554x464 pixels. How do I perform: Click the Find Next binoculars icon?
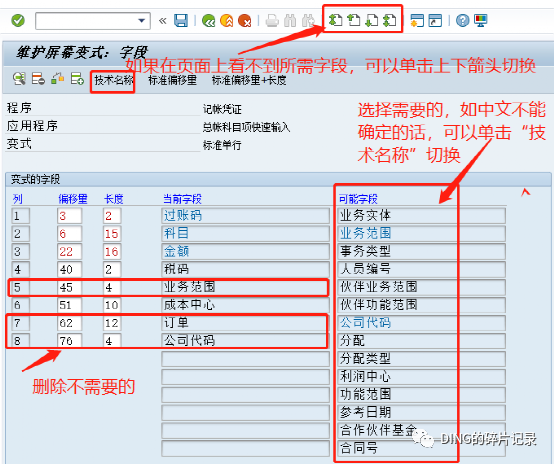click(x=308, y=20)
